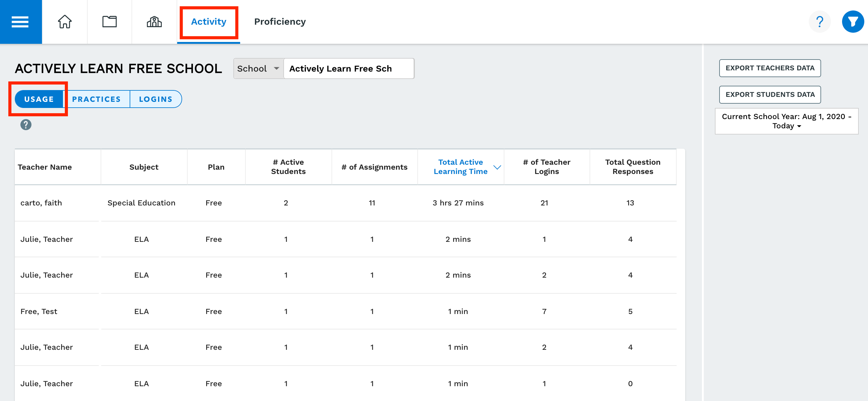
Task: Select the Usage view
Action: tap(39, 99)
